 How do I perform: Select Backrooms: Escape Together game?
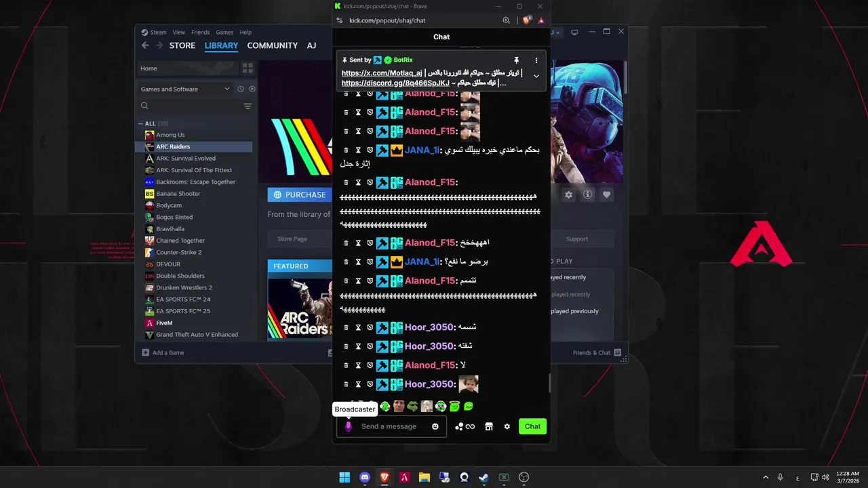click(195, 182)
